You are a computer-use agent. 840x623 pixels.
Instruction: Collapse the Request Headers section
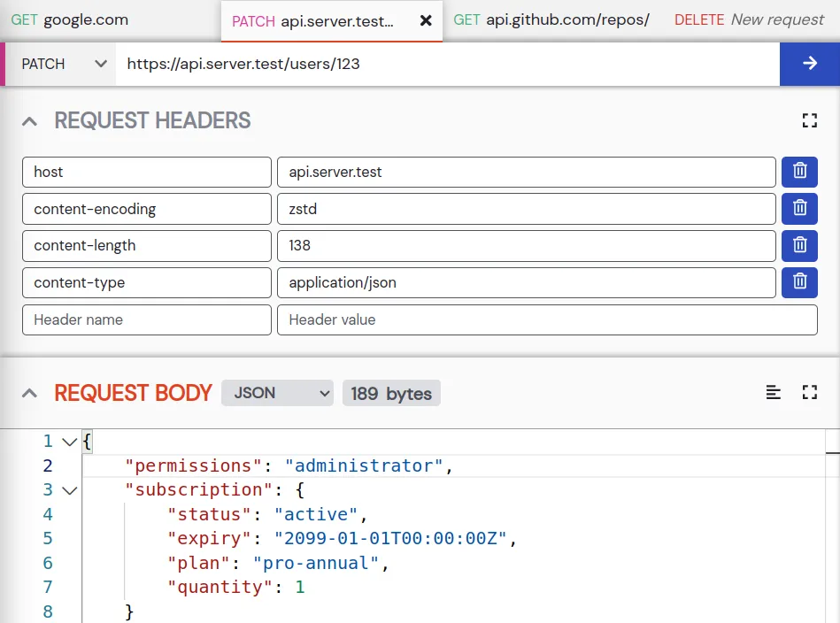(30, 121)
